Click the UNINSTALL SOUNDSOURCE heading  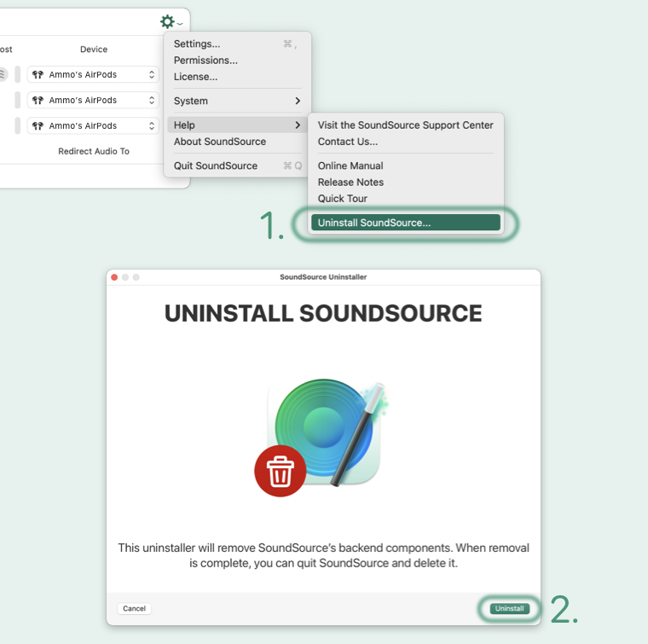point(323,313)
